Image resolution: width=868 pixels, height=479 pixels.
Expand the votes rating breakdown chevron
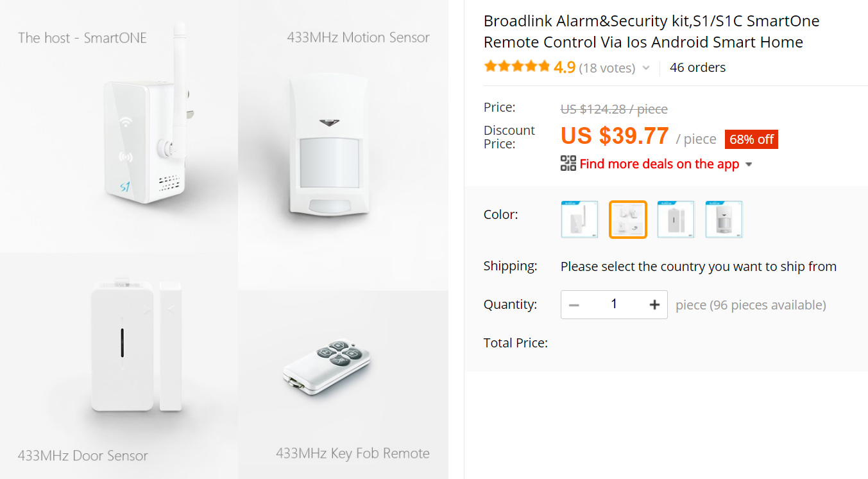tap(646, 68)
